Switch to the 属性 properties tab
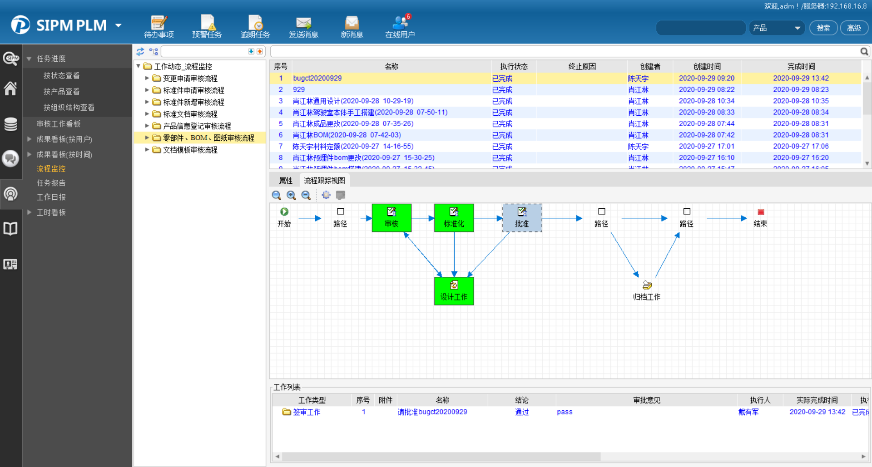872x467 pixels. 285,180
